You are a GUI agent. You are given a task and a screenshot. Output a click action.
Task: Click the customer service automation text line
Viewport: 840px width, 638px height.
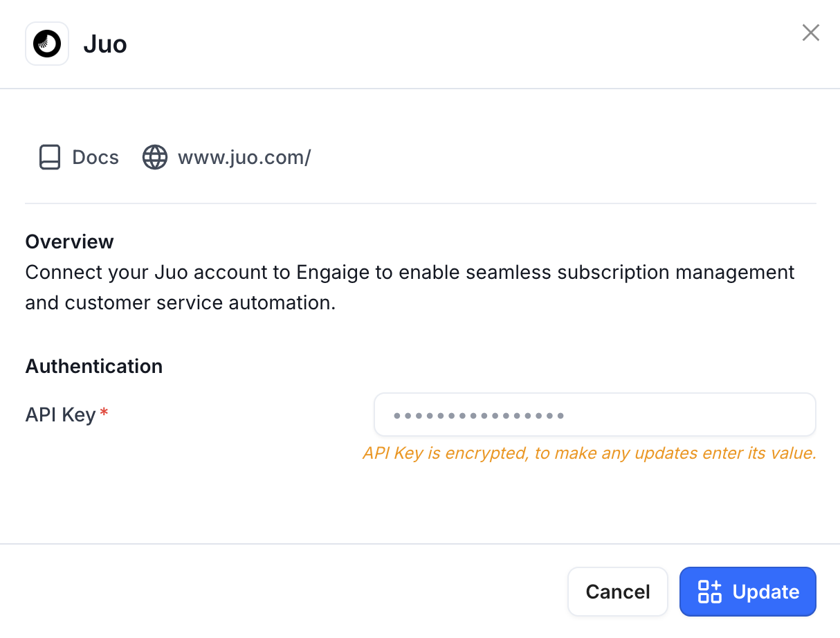[181, 302]
